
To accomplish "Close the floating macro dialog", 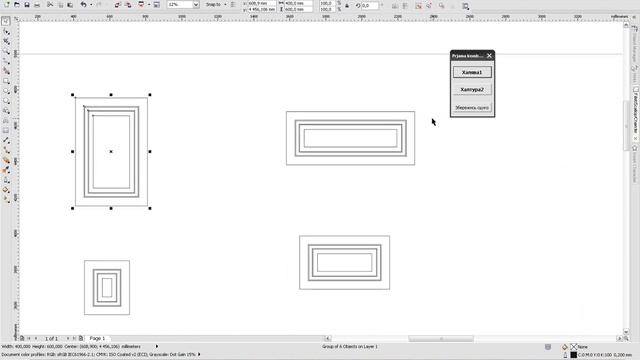I will pos(489,56).
